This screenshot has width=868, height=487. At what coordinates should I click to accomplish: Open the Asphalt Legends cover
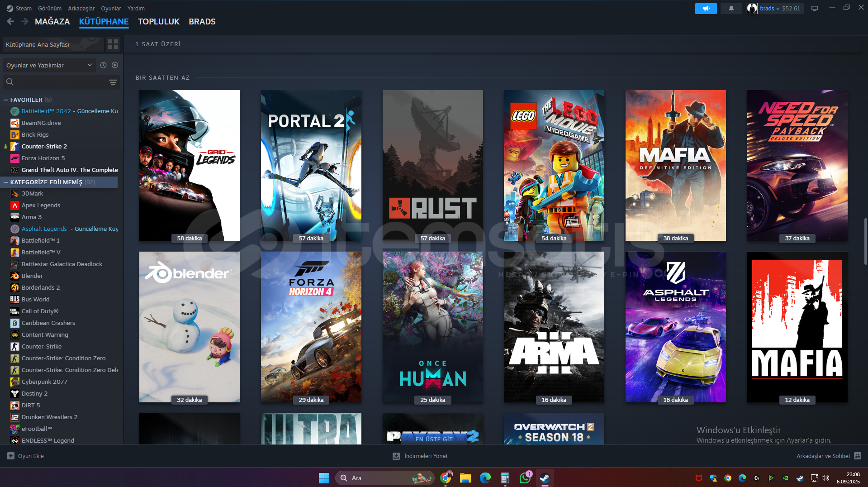point(676,327)
